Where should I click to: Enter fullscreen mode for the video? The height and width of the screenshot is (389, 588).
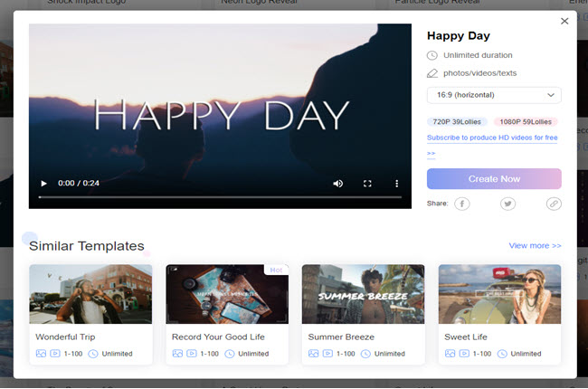(367, 184)
